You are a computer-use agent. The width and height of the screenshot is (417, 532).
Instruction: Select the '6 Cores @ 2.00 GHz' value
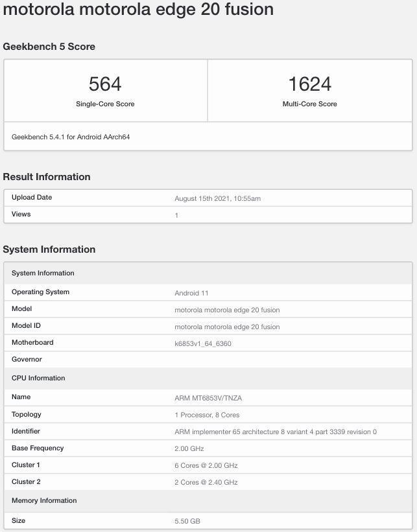click(x=206, y=465)
